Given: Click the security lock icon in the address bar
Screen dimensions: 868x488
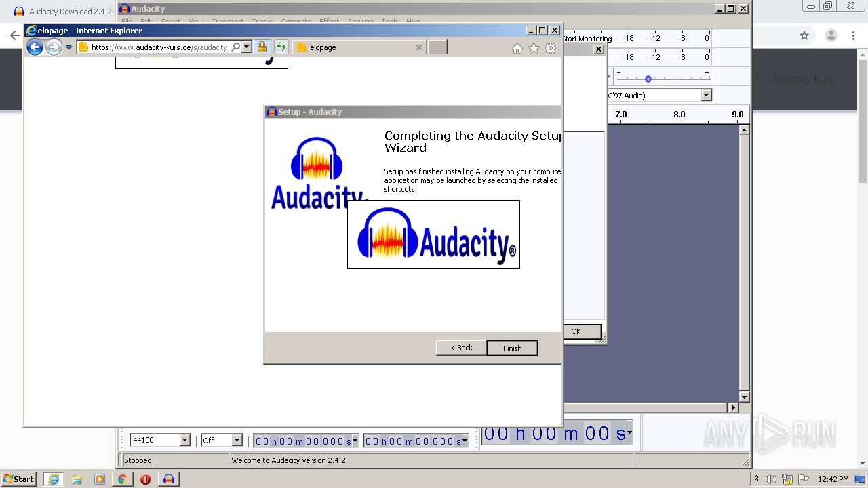Looking at the screenshot, I should pyautogui.click(x=262, y=47).
